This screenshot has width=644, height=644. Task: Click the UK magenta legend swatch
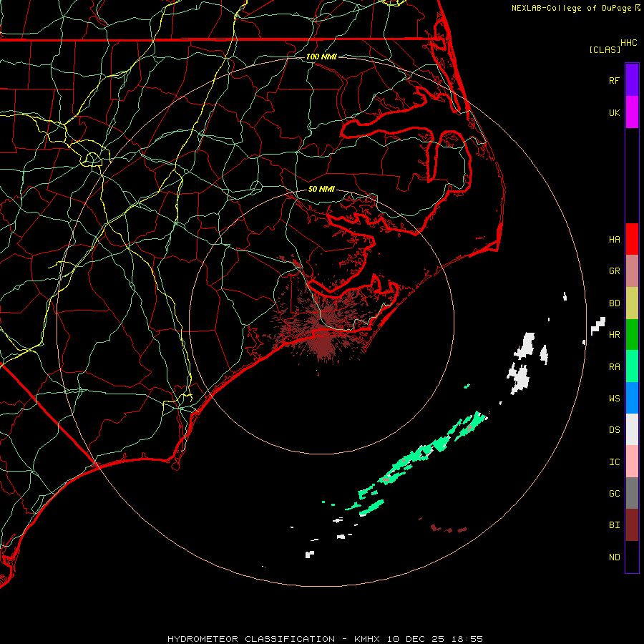pyautogui.click(x=632, y=112)
